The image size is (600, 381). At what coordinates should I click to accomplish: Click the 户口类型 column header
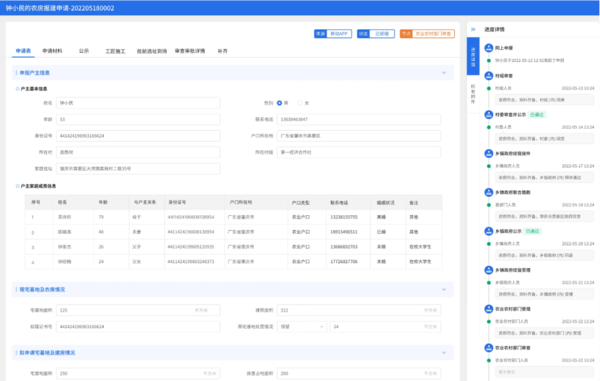point(300,202)
